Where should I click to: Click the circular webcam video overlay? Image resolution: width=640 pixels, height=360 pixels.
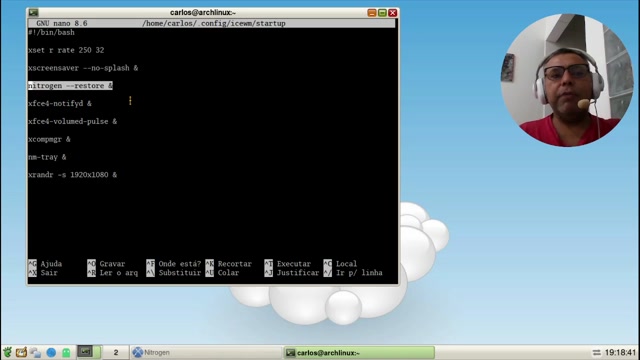coord(567,80)
